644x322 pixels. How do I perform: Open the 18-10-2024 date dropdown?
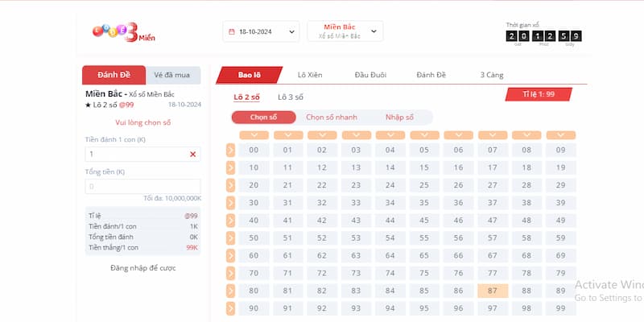pyautogui.click(x=261, y=32)
